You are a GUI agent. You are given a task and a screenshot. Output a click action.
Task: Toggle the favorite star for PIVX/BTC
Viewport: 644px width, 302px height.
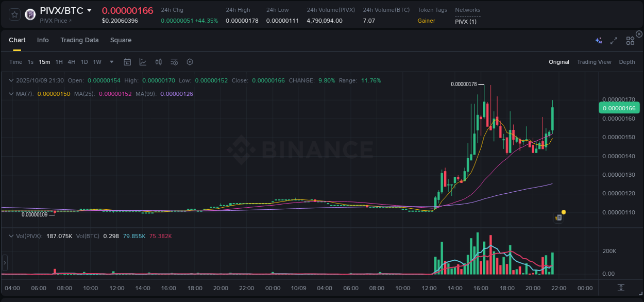(13, 14)
